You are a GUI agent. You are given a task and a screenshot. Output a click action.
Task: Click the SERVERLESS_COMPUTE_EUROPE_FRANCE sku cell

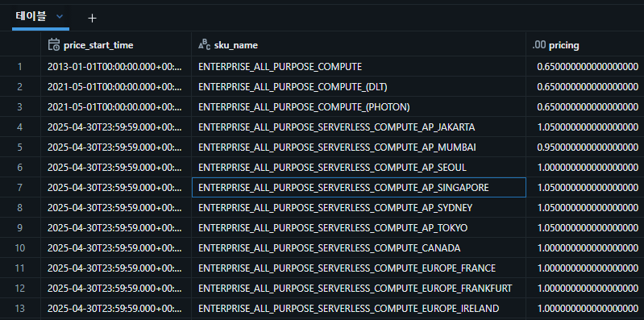[359, 268]
